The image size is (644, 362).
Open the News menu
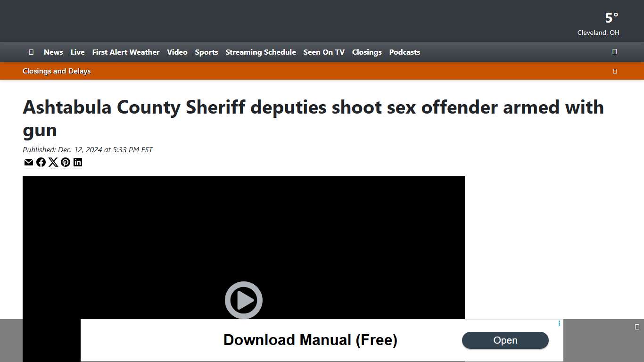click(x=53, y=52)
